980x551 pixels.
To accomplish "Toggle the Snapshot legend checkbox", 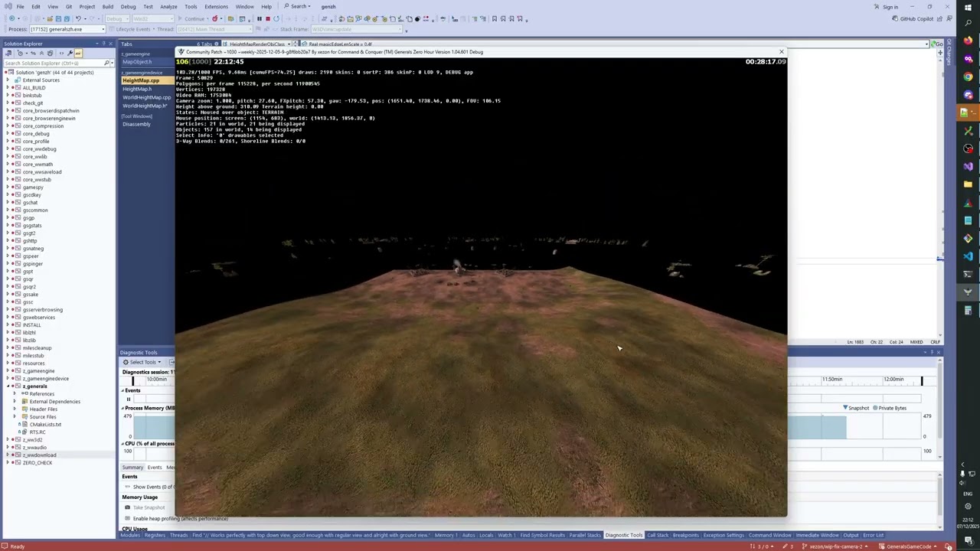I will click(x=856, y=408).
